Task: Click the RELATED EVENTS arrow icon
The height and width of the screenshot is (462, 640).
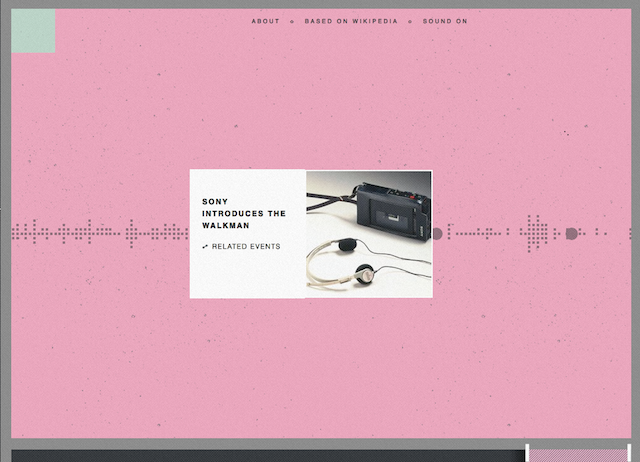Action: point(205,247)
